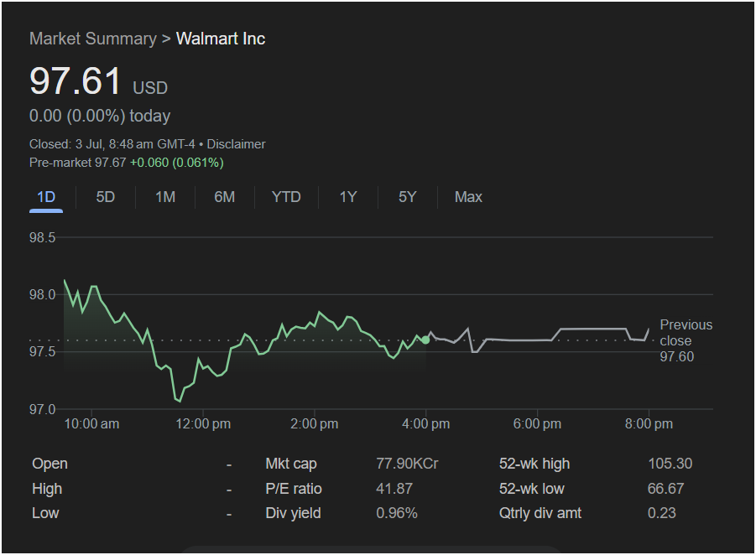The height and width of the screenshot is (555, 756).
Task: Click the USD currency label
Action: click(150, 88)
